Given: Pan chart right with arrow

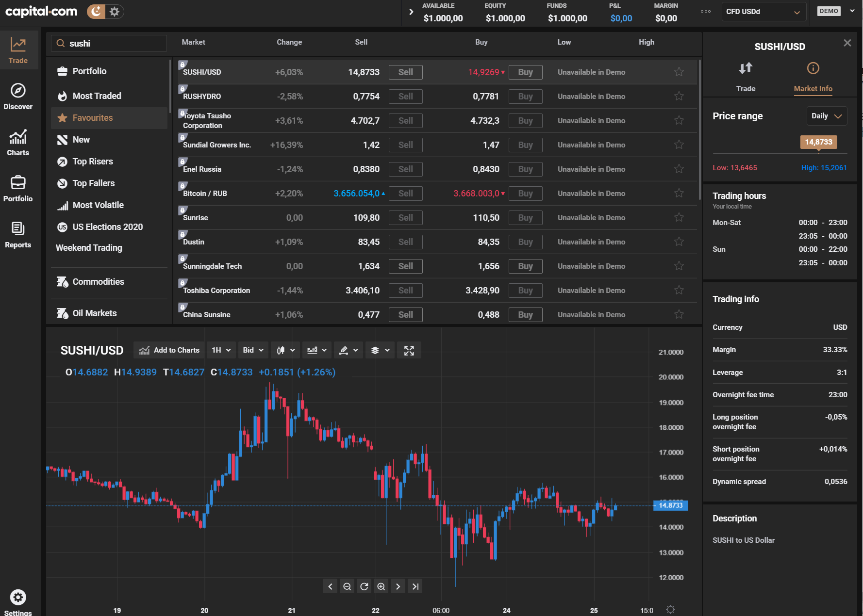Looking at the screenshot, I should [398, 586].
